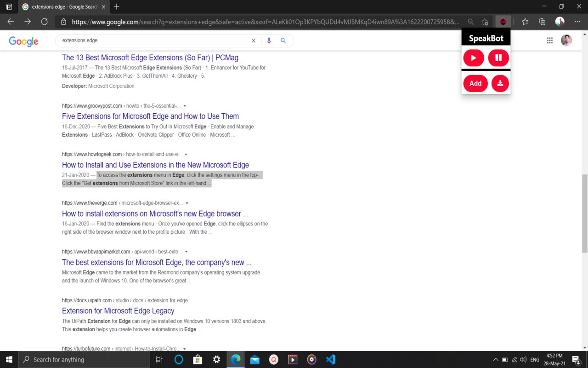Search by voice microphone icon
The height and width of the screenshot is (368, 588).
point(269,40)
